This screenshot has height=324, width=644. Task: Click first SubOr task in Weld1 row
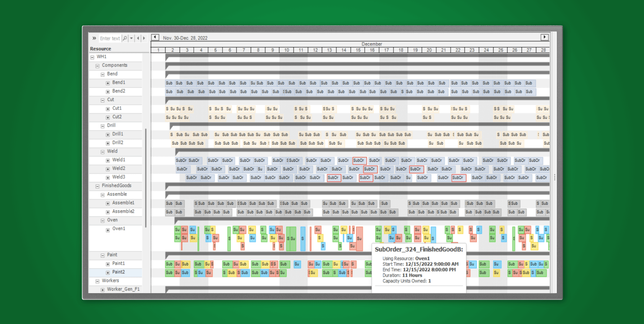tap(181, 160)
